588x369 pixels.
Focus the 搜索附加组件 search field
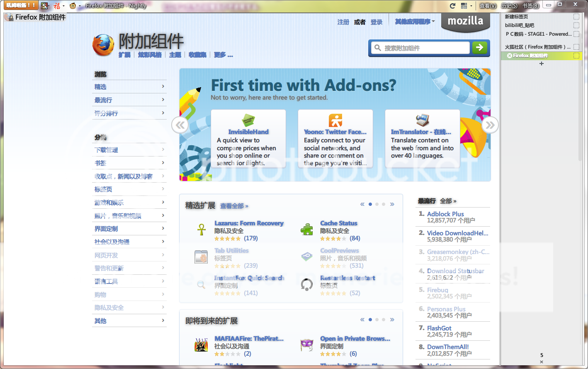[x=420, y=48]
